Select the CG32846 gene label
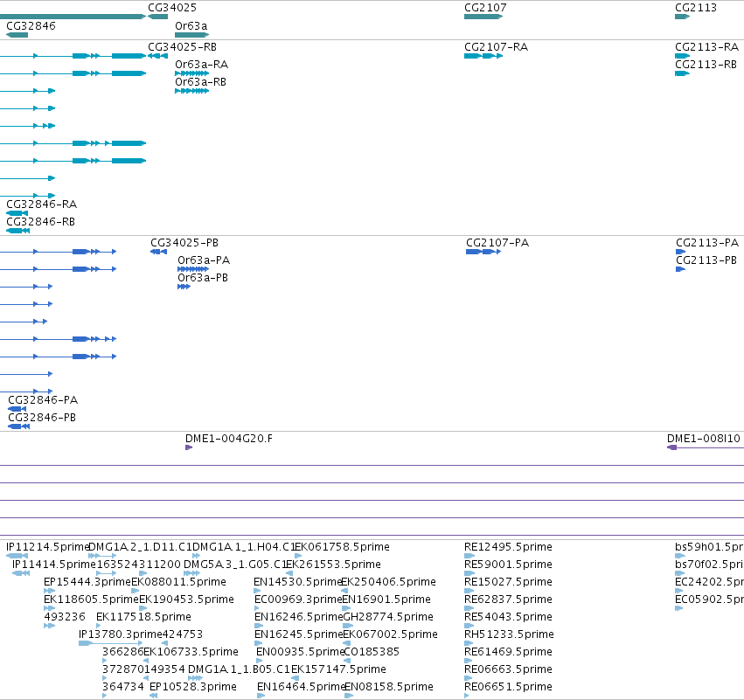This screenshot has width=744, height=700. 31,26
